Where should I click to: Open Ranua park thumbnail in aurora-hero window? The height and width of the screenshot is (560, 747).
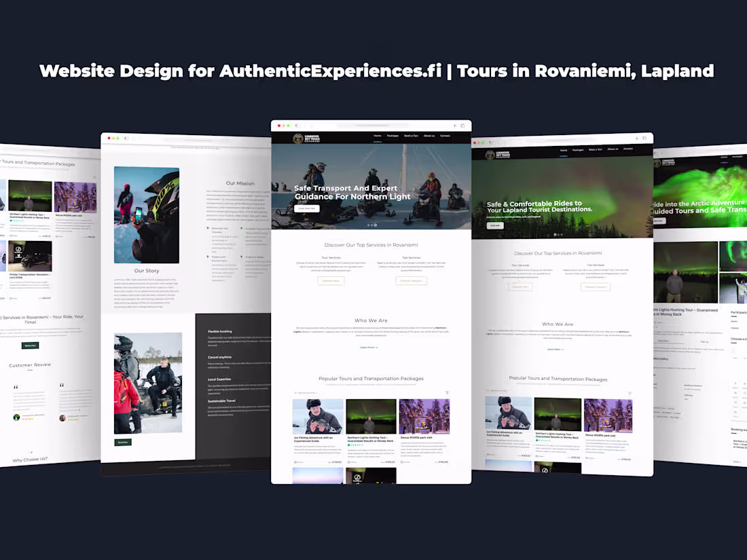tap(608, 415)
